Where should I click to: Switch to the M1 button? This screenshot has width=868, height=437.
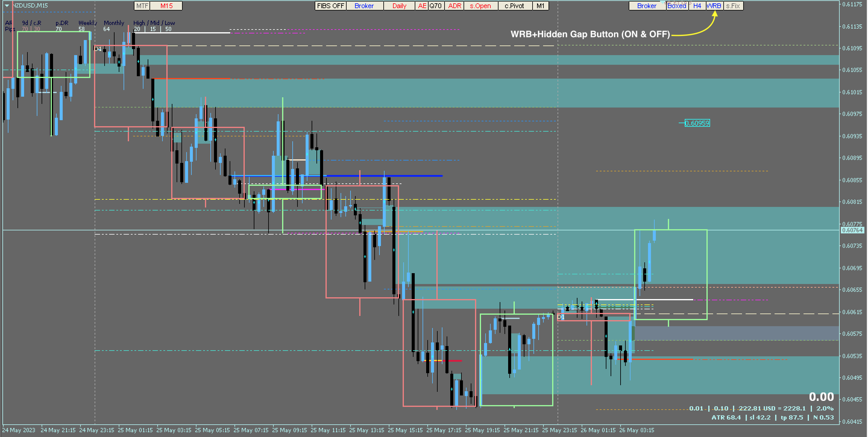(x=540, y=6)
